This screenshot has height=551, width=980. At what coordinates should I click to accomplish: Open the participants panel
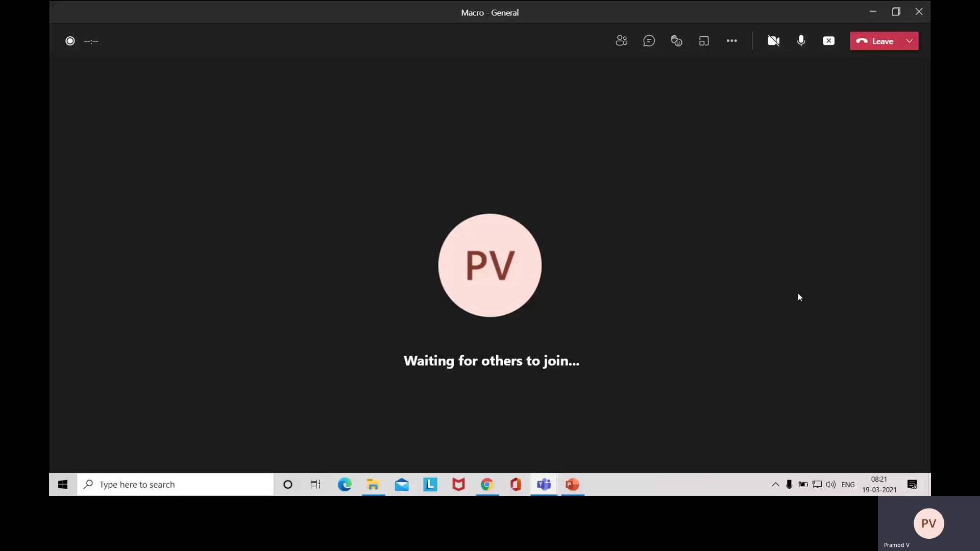click(x=622, y=41)
